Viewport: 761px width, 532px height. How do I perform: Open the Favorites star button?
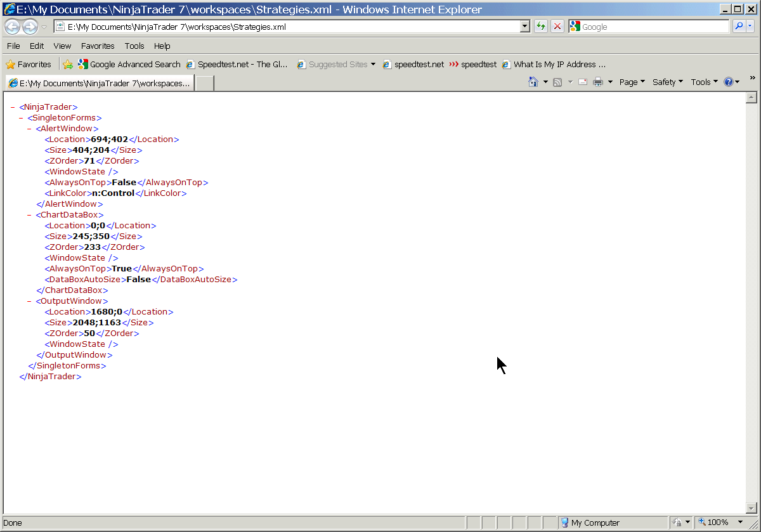[x=29, y=64]
